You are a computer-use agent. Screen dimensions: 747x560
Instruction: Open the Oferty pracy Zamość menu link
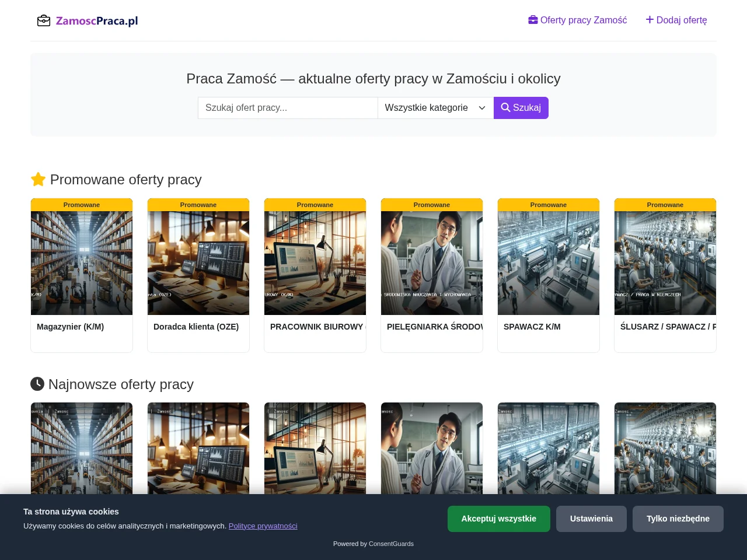[578, 20]
